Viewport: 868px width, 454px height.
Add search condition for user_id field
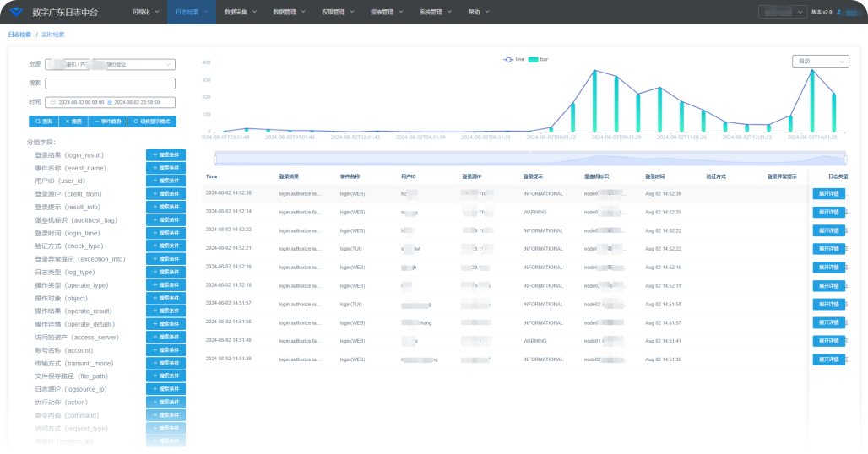tap(165, 181)
